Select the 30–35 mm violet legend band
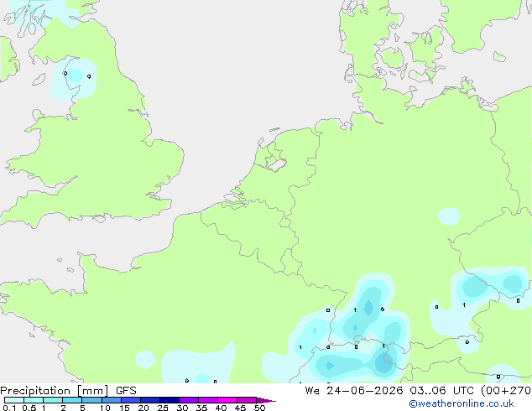Viewport: 532px width, 411px height. pyautogui.click(x=189, y=400)
